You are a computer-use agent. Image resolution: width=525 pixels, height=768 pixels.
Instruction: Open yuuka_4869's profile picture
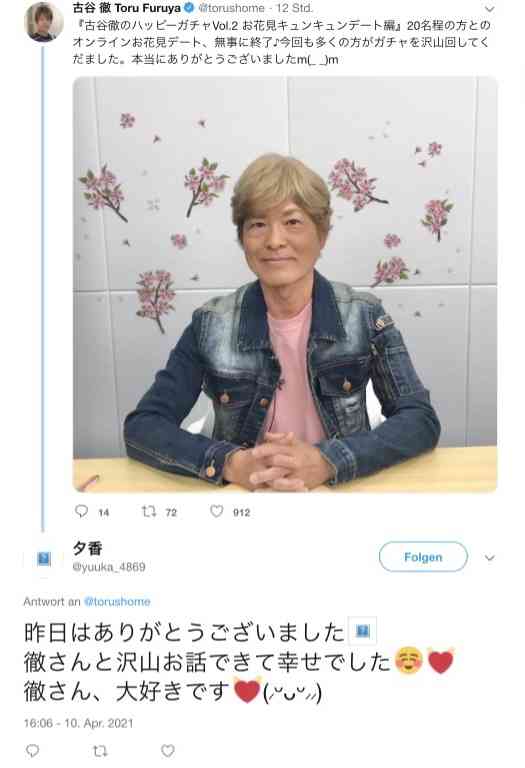pos(44,558)
